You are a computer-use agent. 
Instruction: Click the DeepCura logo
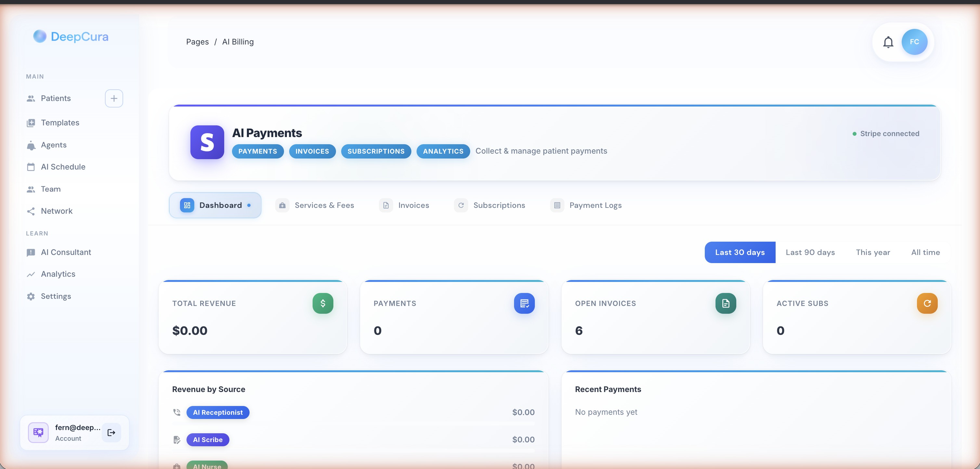pyautogui.click(x=71, y=36)
